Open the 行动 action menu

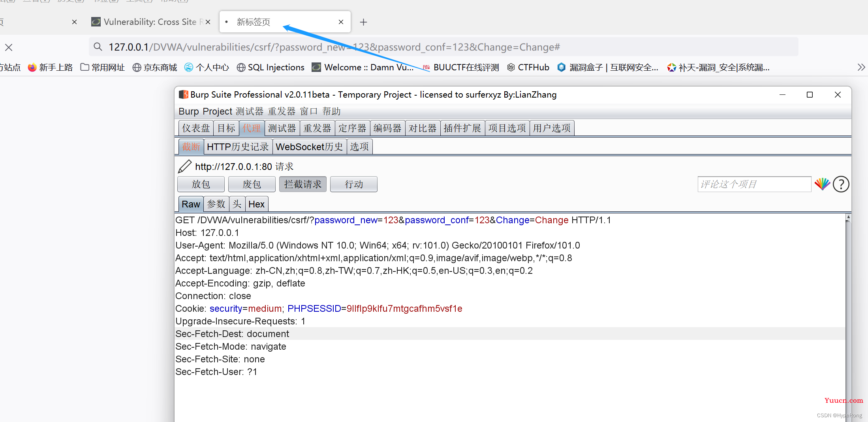tap(354, 184)
